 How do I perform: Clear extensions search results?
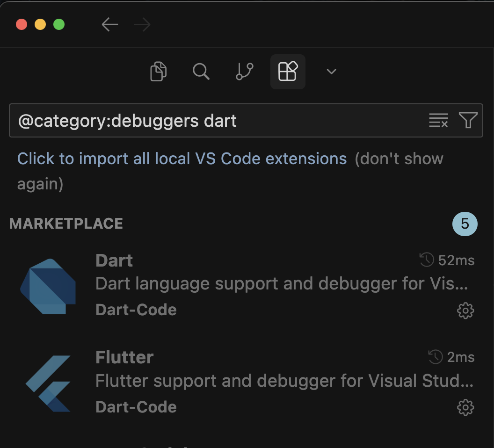click(438, 120)
